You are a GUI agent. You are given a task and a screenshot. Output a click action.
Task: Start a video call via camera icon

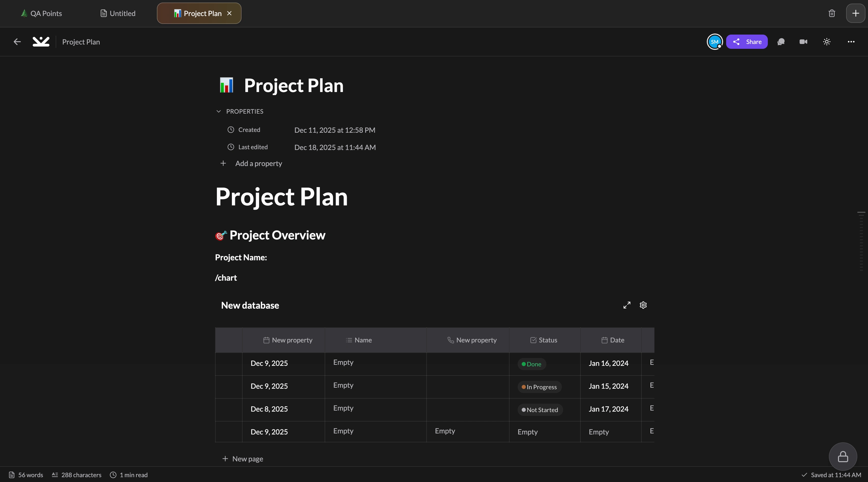click(x=803, y=42)
